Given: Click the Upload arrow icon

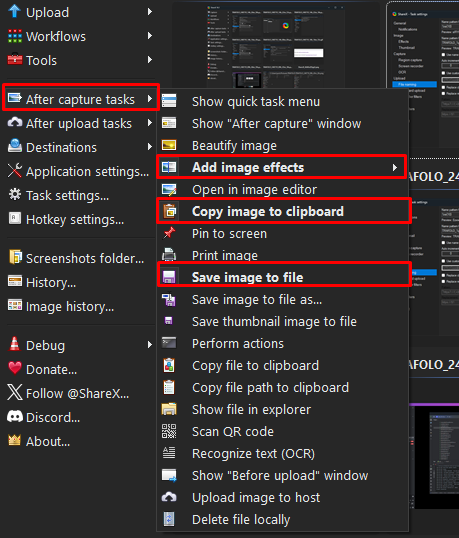Looking at the screenshot, I should (14, 11).
